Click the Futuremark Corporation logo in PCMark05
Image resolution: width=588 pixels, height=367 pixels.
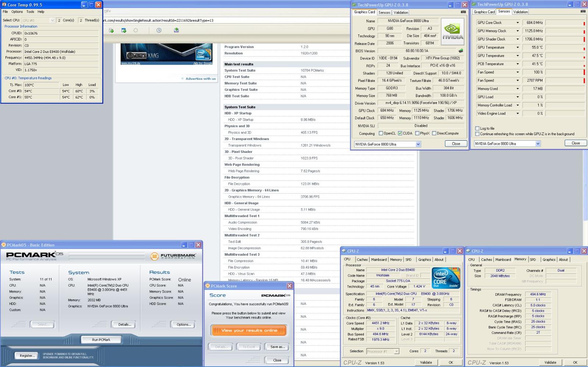coord(173,256)
